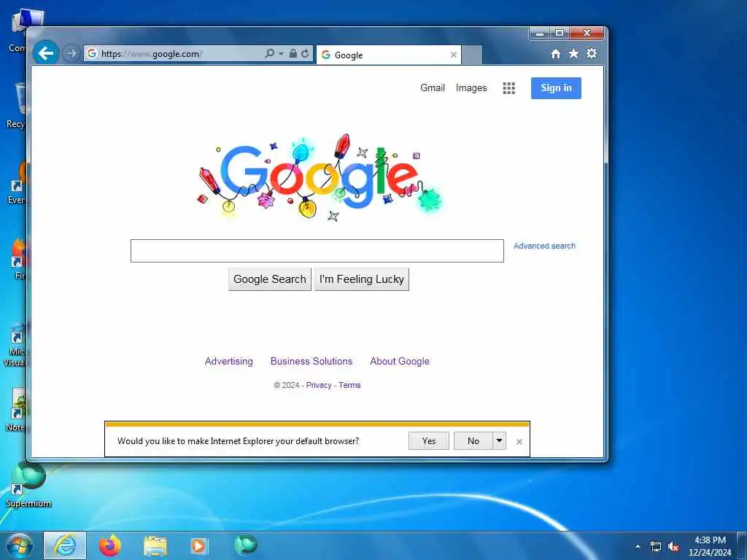Answer Yes to default browser prompt
The width and height of the screenshot is (747, 560).
(429, 441)
